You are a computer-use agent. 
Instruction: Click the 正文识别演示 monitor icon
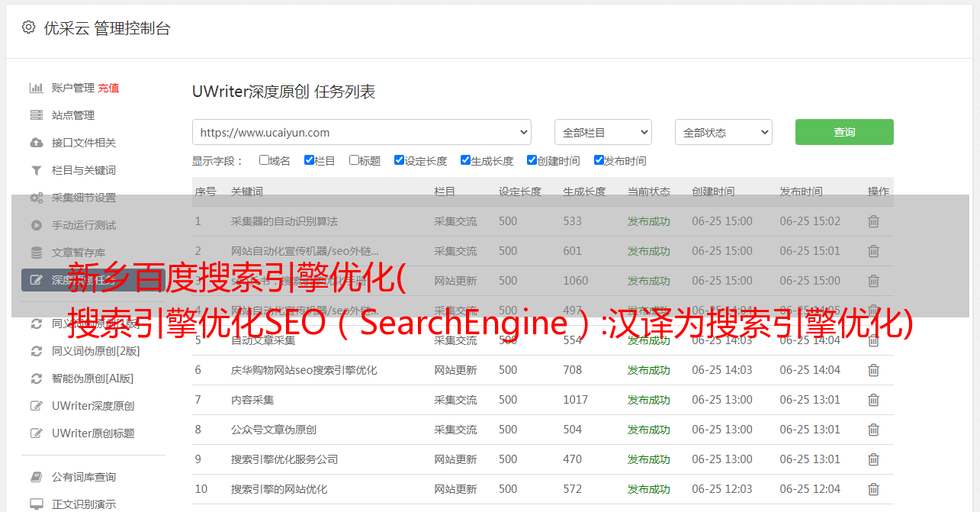click(x=36, y=504)
